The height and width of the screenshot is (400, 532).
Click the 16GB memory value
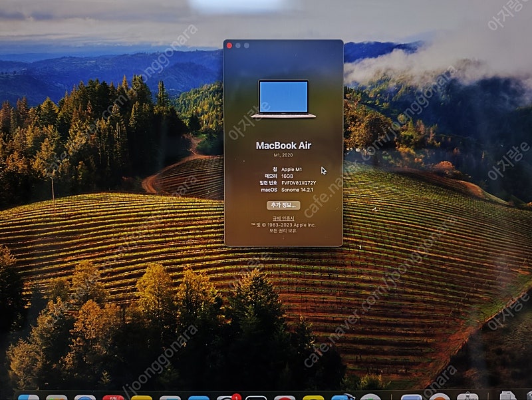(287, 176)
